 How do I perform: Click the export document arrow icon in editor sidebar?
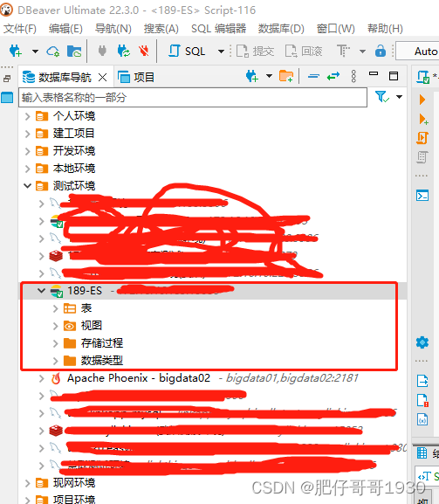[x=422, y=381]
